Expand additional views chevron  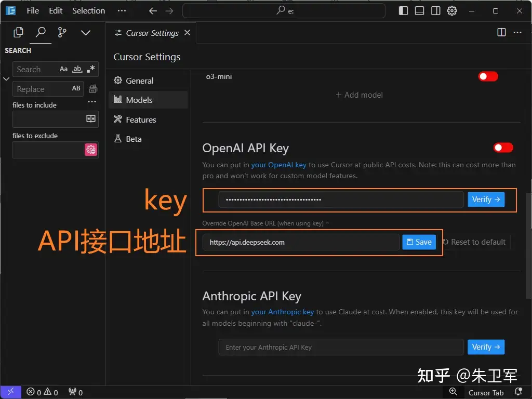pos(86,33)
